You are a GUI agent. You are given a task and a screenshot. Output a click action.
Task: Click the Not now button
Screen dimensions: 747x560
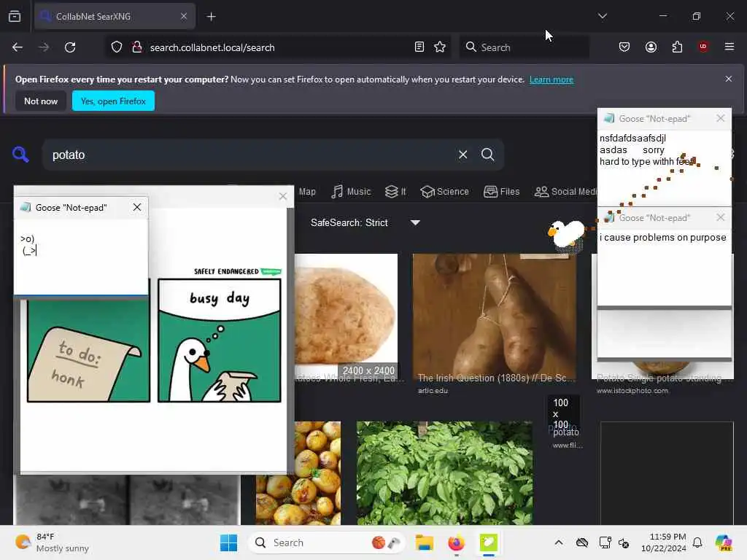coord(41,101)
